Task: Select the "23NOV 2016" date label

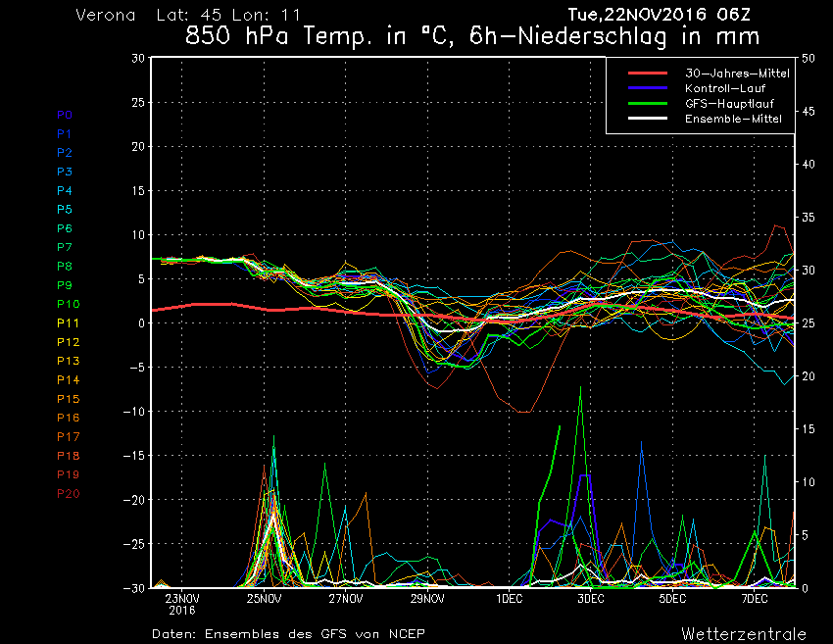Action: click(x=182, y=605)
